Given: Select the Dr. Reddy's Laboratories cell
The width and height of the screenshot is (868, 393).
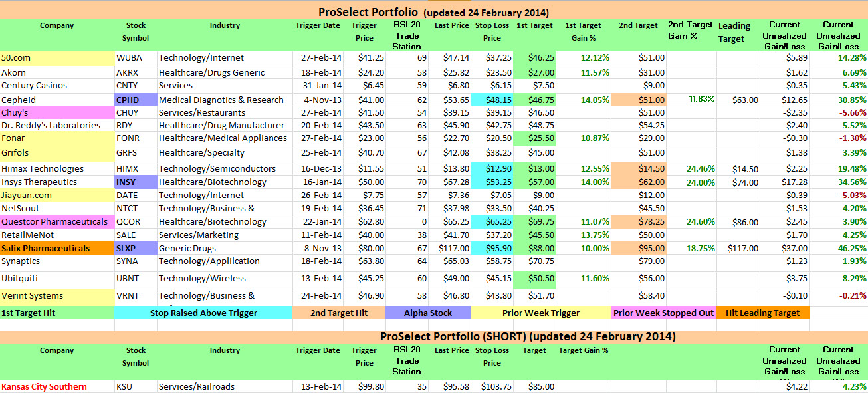Looking at the screenshot, I should (x=57, y=125).
